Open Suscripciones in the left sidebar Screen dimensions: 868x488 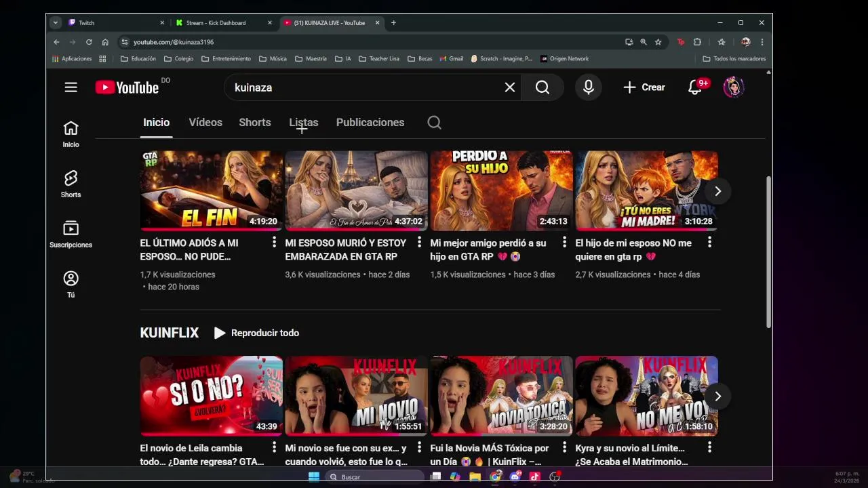[71, 235]
